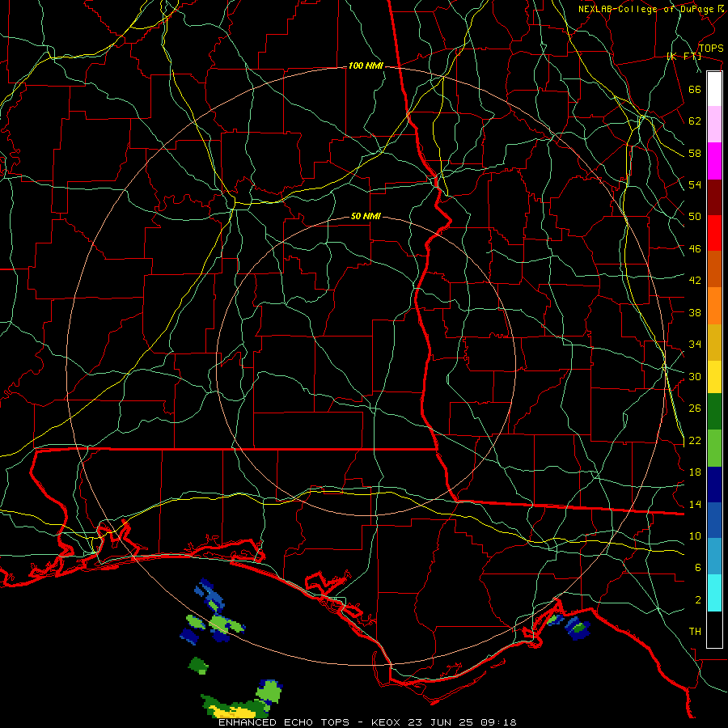Click the legend value 50
This screenshot has width=728, height=728.
point(695,216)
